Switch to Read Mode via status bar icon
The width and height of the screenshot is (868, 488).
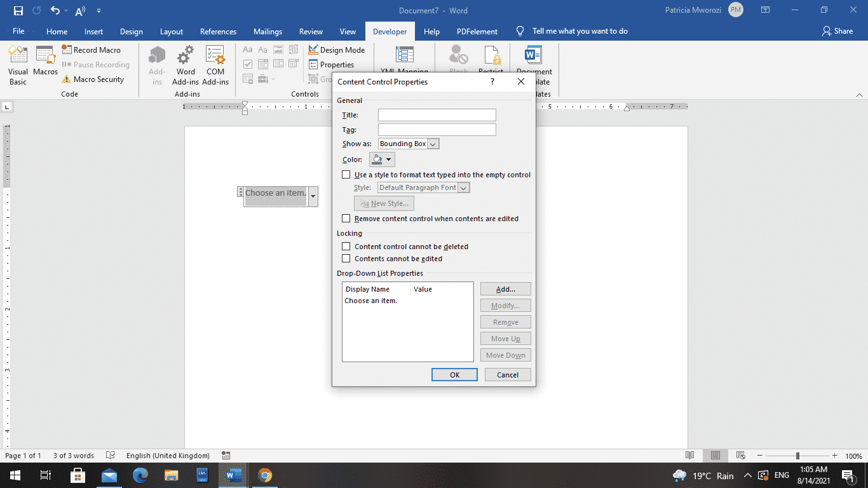coord(689,456)
